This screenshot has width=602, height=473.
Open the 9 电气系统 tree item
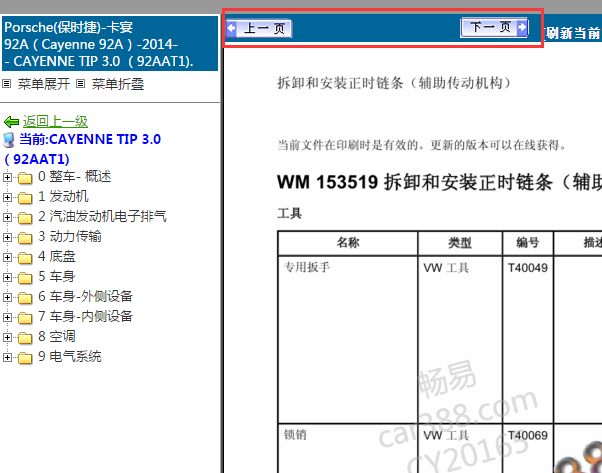(x=69, y=356)
